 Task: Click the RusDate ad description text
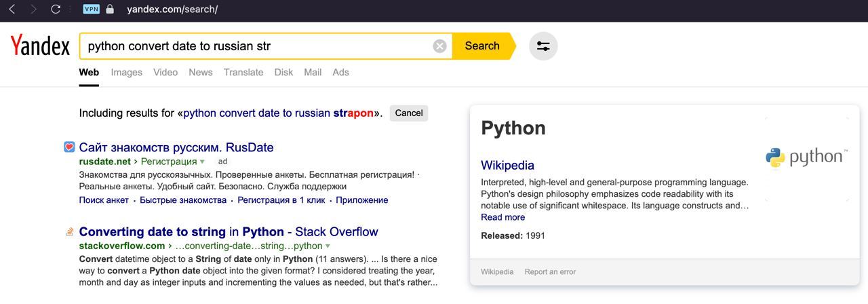click(249, 180)
